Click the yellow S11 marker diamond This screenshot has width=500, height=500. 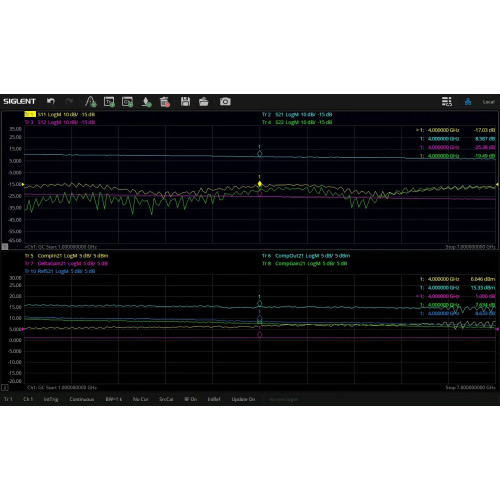point(260,184)
